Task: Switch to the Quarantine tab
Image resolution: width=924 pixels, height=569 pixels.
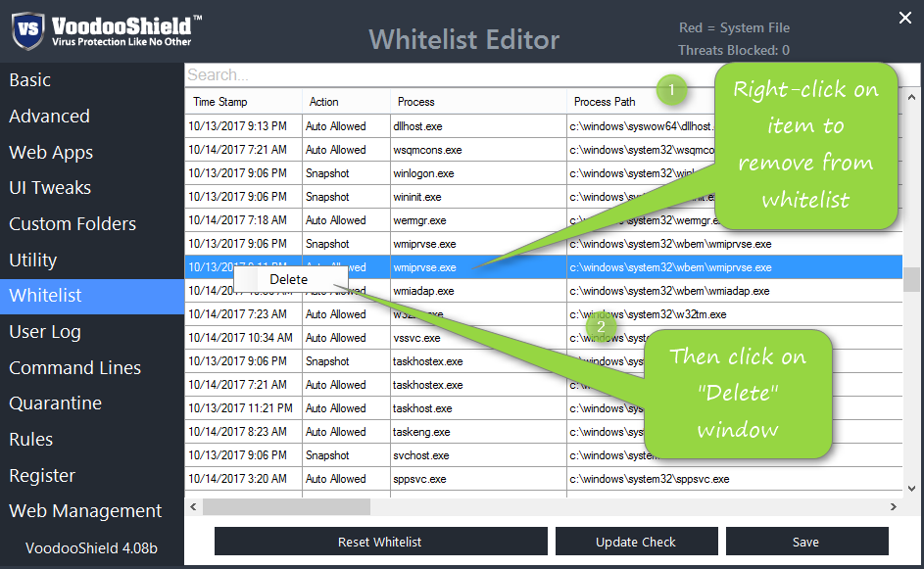Action: 92,403
